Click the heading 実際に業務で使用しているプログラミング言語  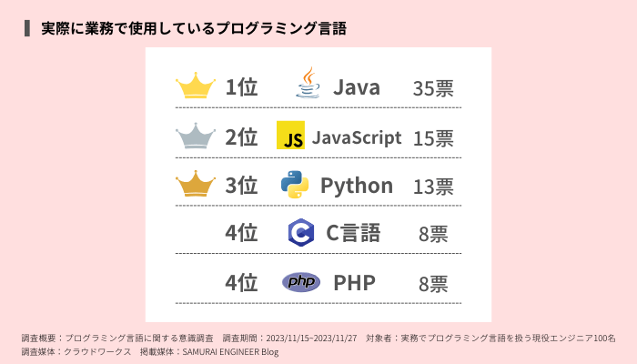(194, 28)
